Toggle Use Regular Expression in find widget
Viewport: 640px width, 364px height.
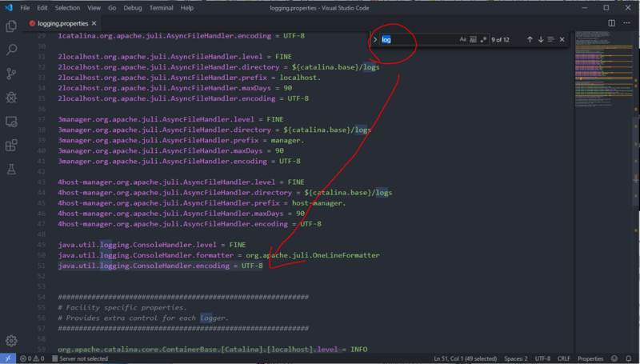click(x=483, y=39)
